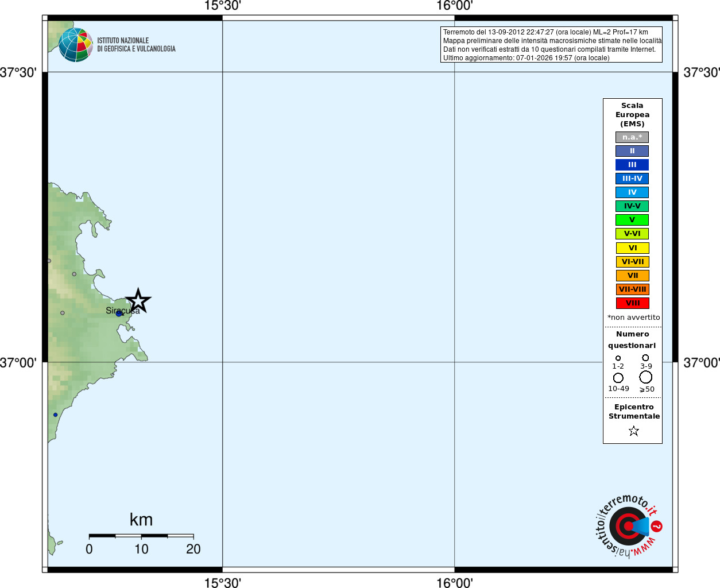Viewport: 720px width, 588px height.
Task: Click the blue dot at Siracusa
Action: (119, 314)
